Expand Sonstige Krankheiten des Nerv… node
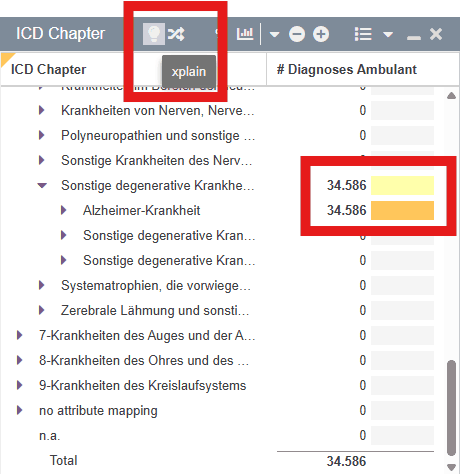The height and width of the screenshot is (474, 460). click(41, 160)
